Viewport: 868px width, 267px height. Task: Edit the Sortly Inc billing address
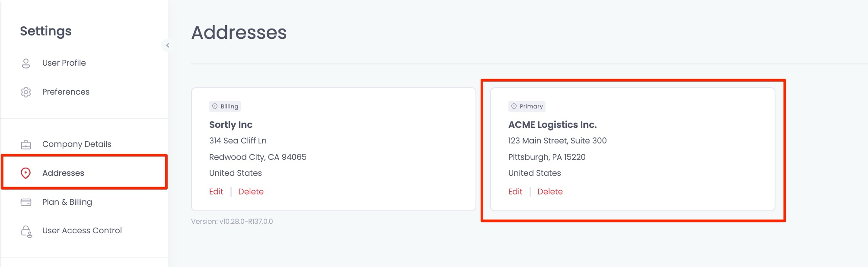pos(216,191)
